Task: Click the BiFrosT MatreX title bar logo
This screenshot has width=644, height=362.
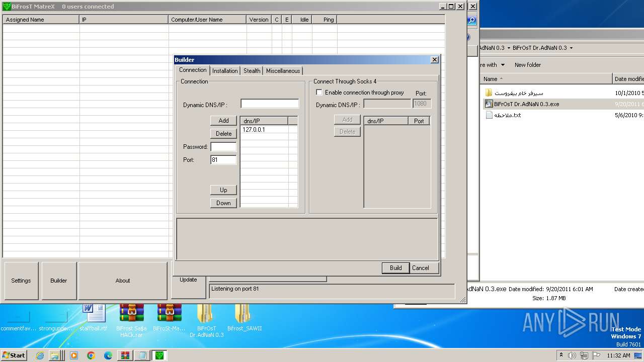Action: (x=7, y=7)
